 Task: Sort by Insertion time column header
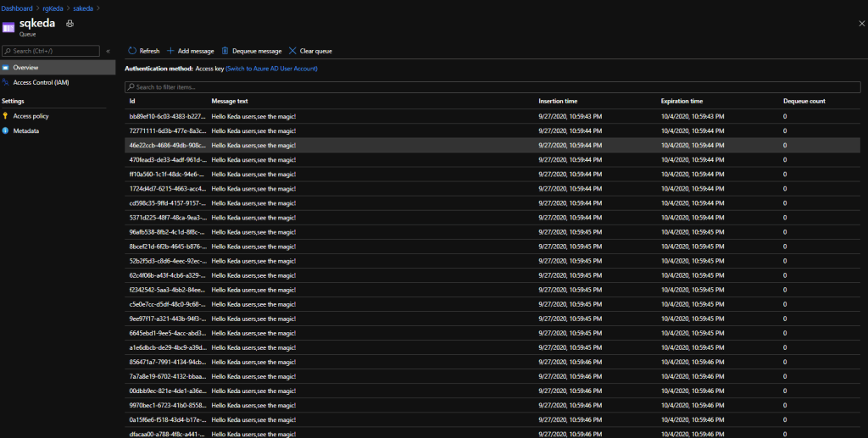coord(558,101)
